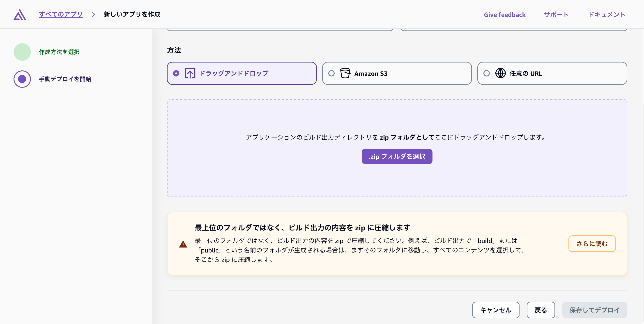Screen dimensions: 644x324
Task: Click the upload arrow icon
Action: (x=190, y=73)
